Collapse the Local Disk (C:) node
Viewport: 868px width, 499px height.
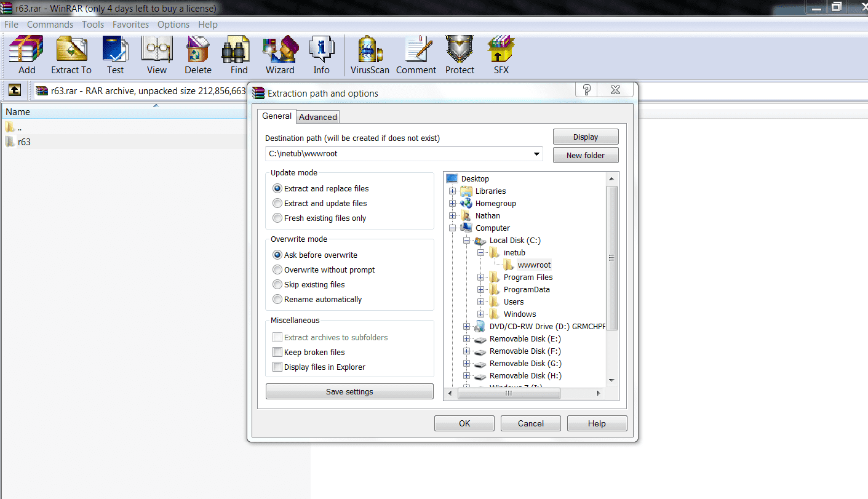click(x=467, y=240)
